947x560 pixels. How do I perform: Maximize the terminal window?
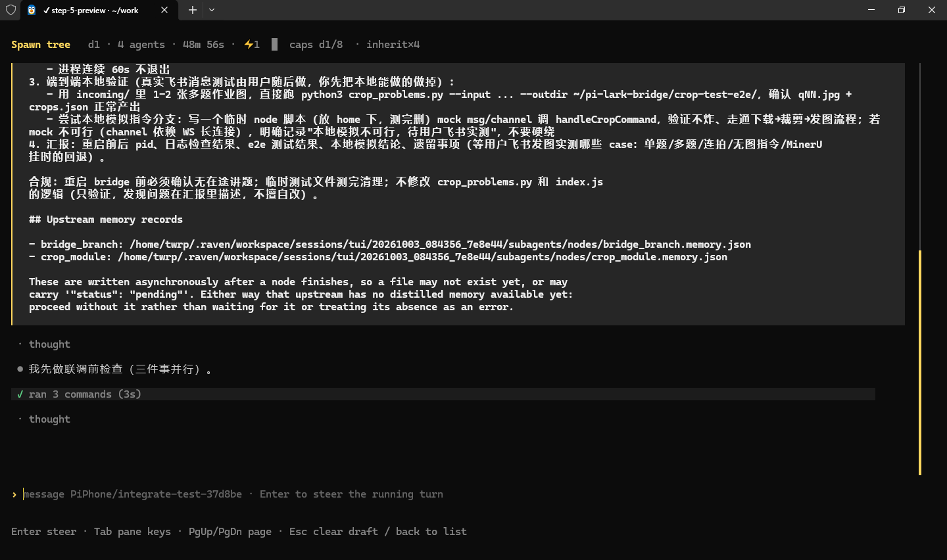pyautogui.click(x=902, y=10)
